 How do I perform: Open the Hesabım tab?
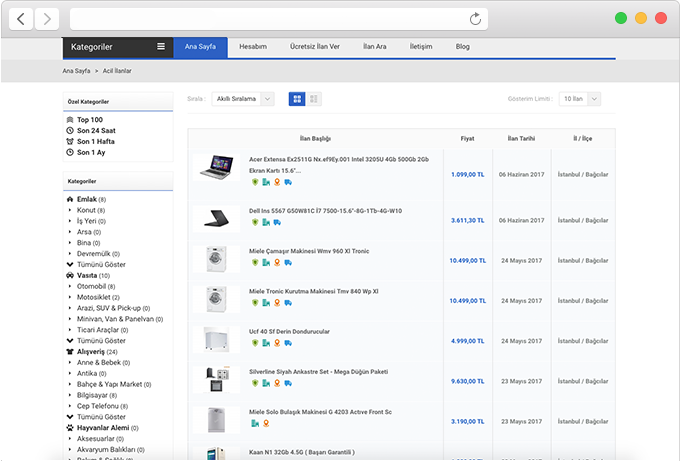coord(253,47)
